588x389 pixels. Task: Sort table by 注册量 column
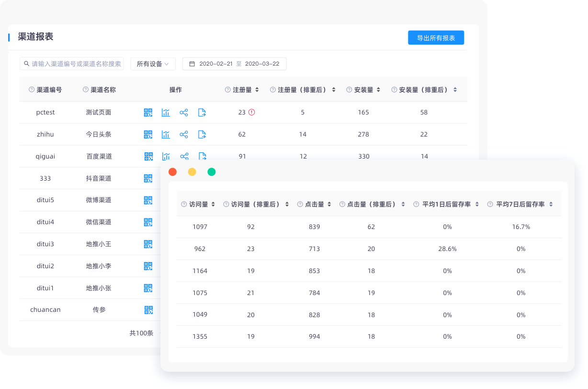257,90
